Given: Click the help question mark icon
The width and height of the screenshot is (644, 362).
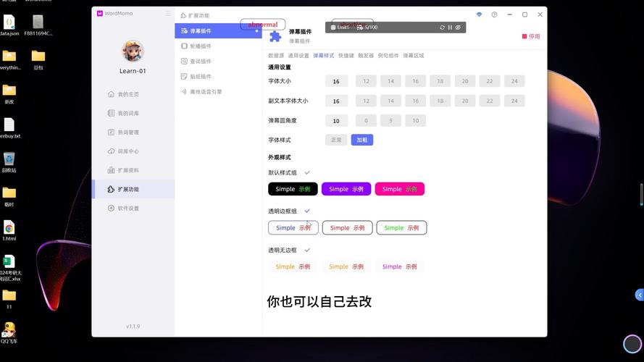Looking at the screenshot, I should pos(495,14).
